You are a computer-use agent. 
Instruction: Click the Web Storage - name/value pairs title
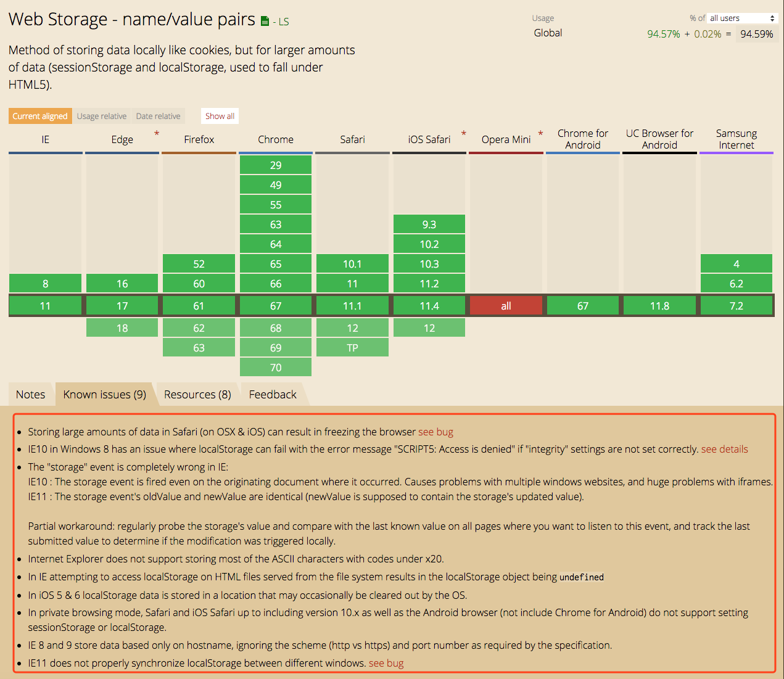(x=132, y=19)
